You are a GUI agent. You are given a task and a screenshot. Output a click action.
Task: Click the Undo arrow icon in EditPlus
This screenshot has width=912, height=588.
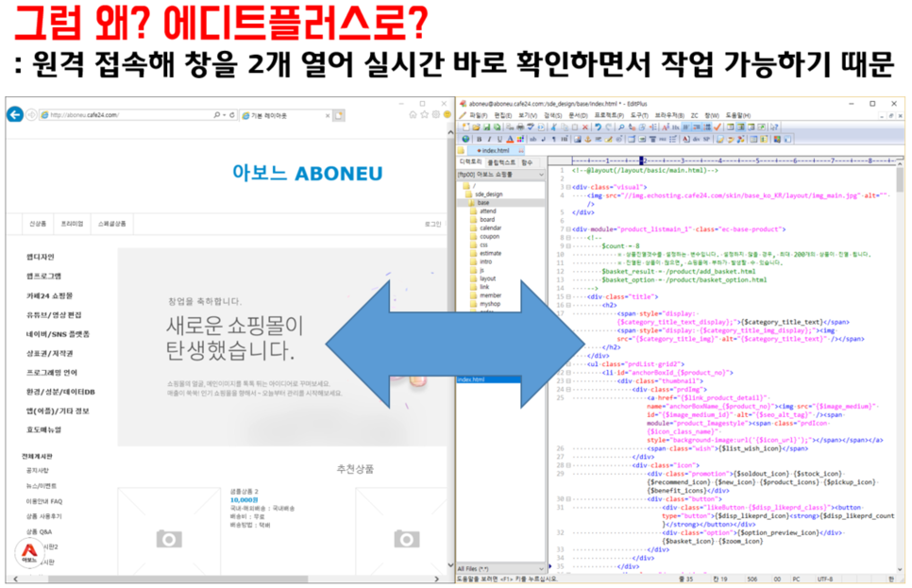click(x=598, y=126)
